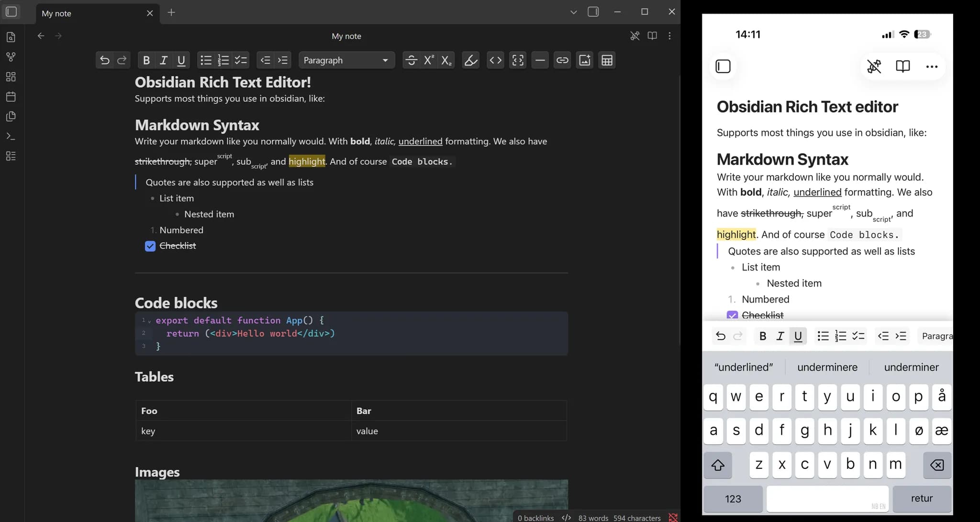This screenshot has width=980, height=522.
Task: Open a new tab with plus button
Action: (171, 12)
